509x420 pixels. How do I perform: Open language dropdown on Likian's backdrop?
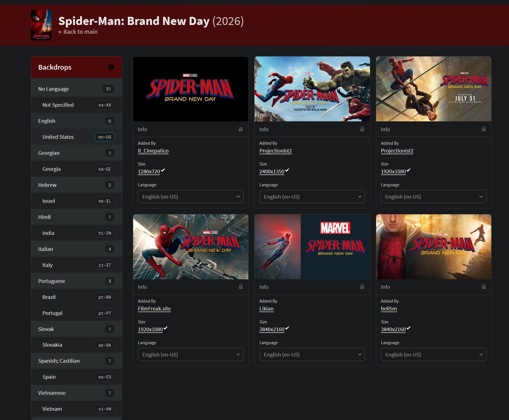point(312,355)
